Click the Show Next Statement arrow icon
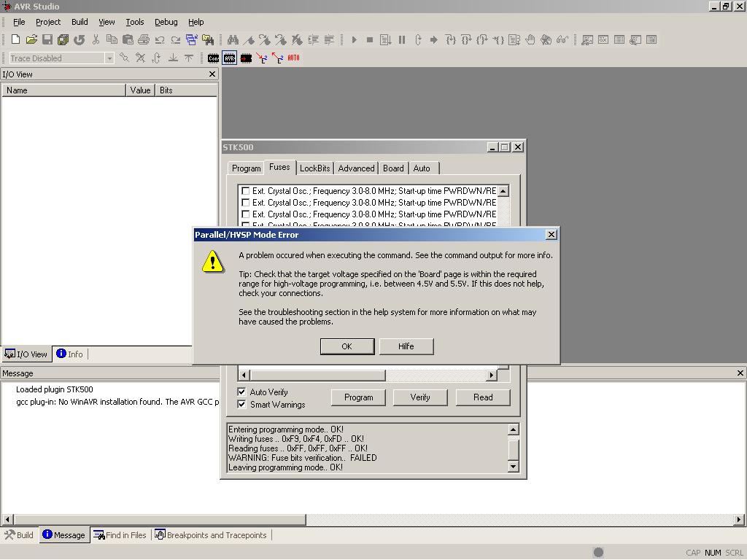The height and width of the screenshot is (560, 747). click(x=433, y=39)
